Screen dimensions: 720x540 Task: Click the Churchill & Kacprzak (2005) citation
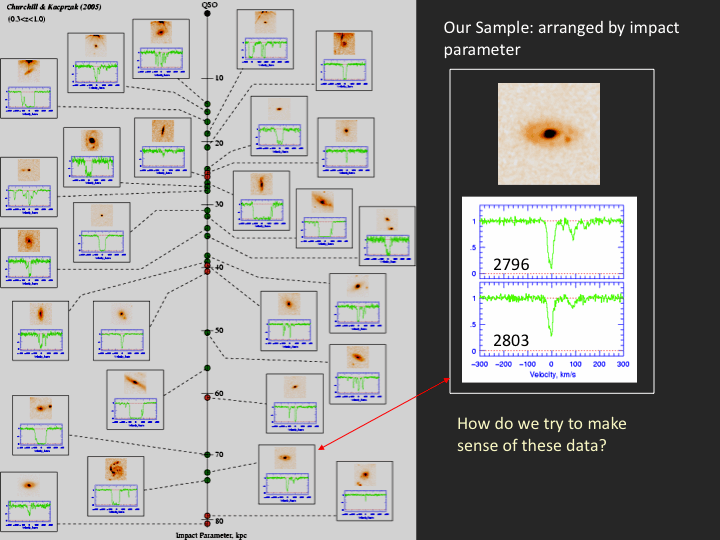(x=54, y=9)
